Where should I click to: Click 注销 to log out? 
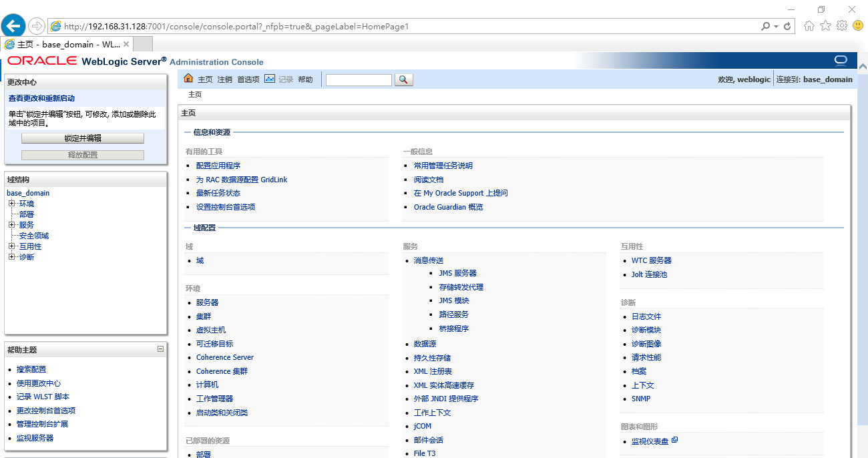point(225,79)
